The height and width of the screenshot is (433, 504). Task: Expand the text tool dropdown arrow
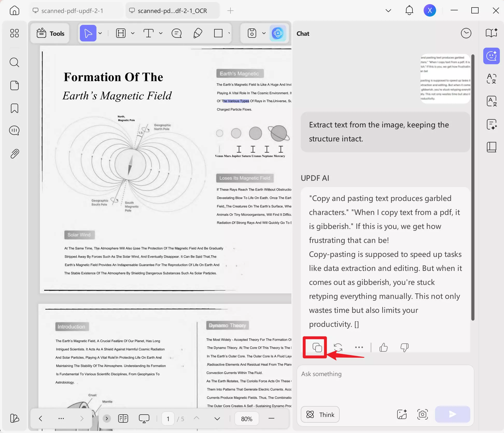click(161, 33)
